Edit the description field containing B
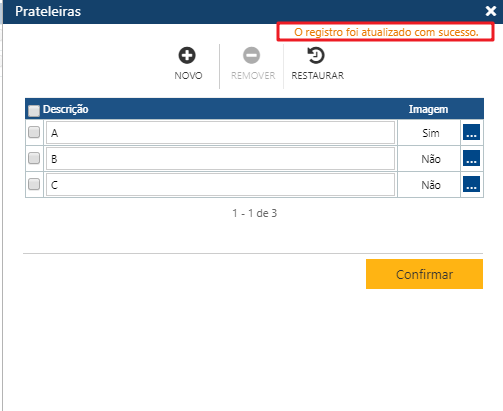Screen dimensions: 503x411 point(220,159)
